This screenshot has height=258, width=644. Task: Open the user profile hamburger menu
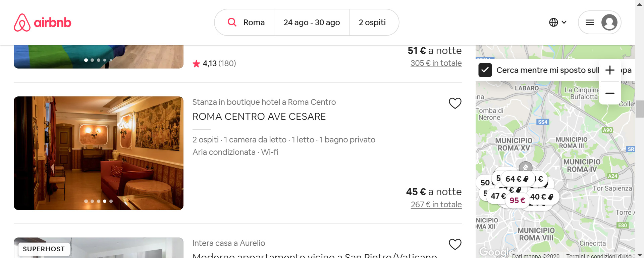coord(590,23)
